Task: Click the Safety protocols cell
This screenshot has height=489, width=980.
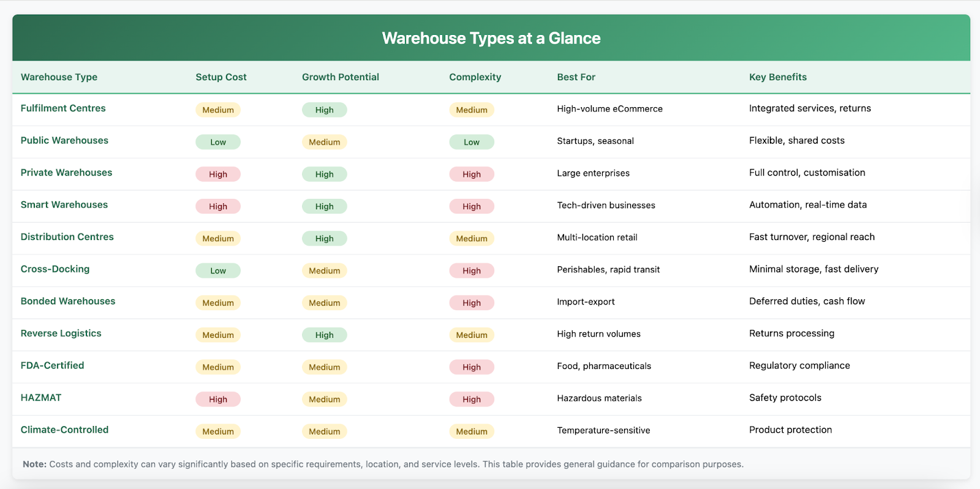Action: (785, 397)
